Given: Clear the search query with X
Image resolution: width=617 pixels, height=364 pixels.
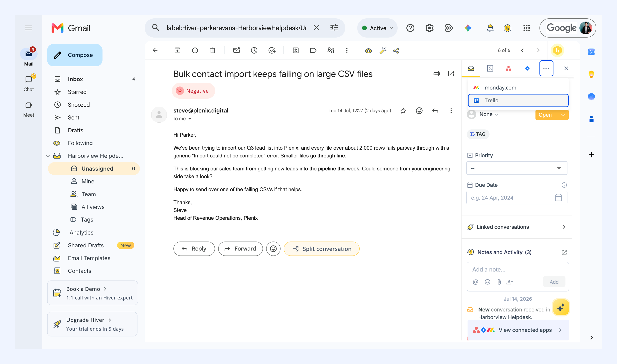Looking at the screenshot, I should pyautogui.click(x=316, y=28).
